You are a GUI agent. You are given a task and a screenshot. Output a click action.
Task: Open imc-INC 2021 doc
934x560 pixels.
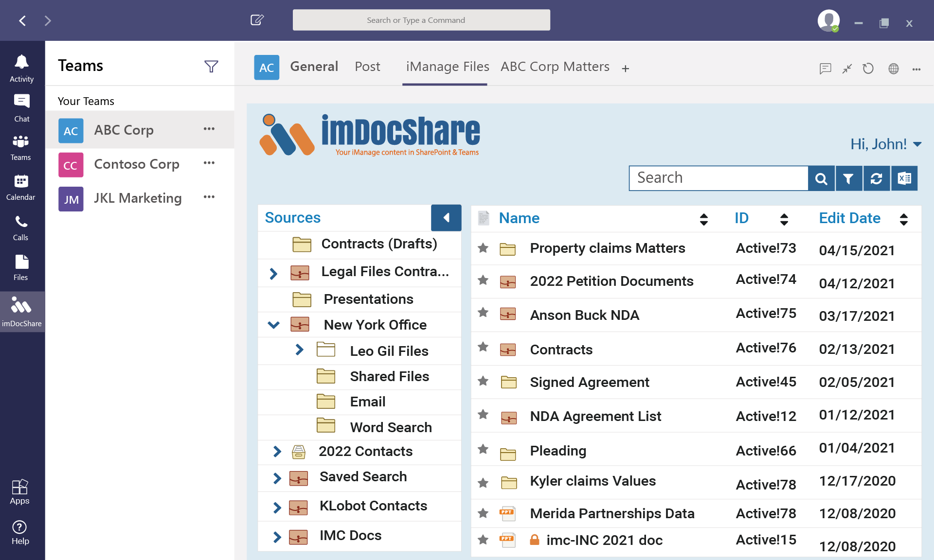pyautogui.click(x=604, y=541)
